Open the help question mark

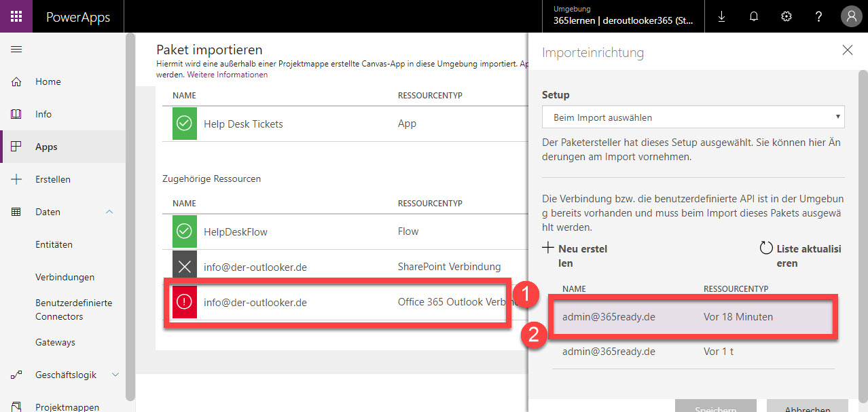(819, 16)
